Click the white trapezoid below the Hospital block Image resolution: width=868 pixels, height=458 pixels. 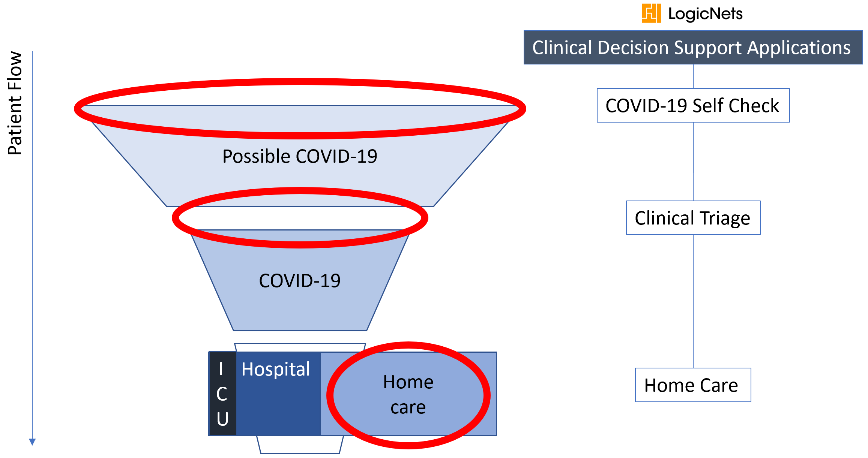click(x=300, y=445)
